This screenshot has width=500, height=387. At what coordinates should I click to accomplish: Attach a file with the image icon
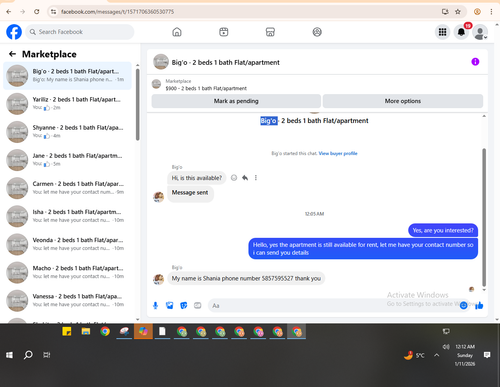pyautogui.click(x=170, y=305)
